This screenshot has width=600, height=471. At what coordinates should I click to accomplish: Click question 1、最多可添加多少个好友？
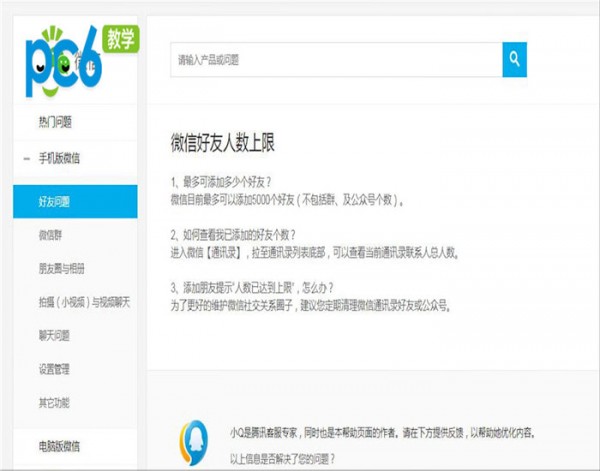[221, 182]
